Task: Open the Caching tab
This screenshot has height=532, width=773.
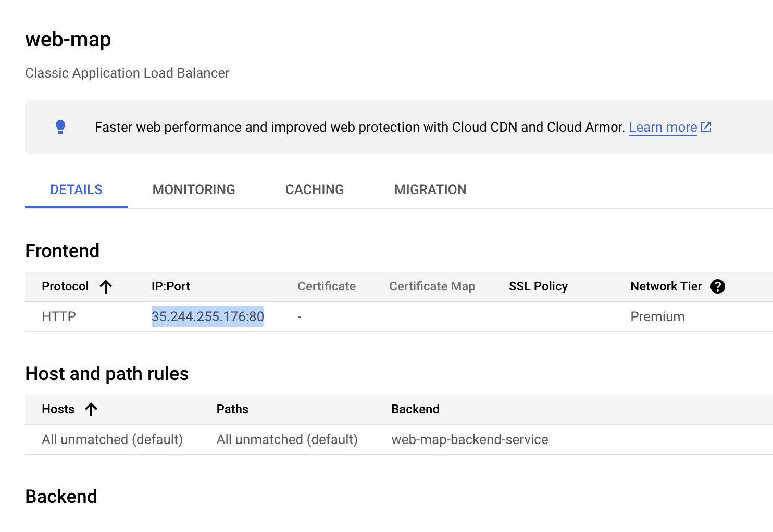Action: [x=315, y=189]
